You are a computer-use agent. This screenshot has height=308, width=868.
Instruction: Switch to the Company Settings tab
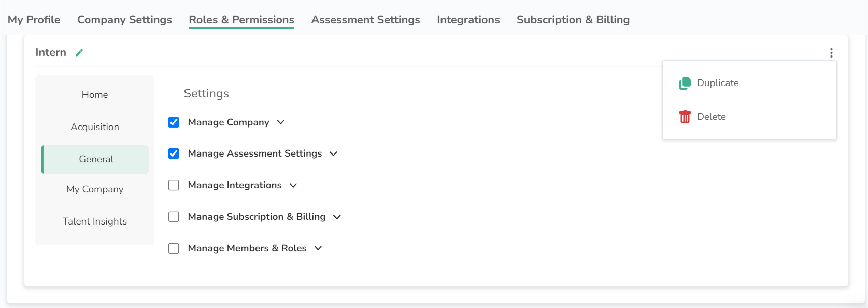(124, 20)
